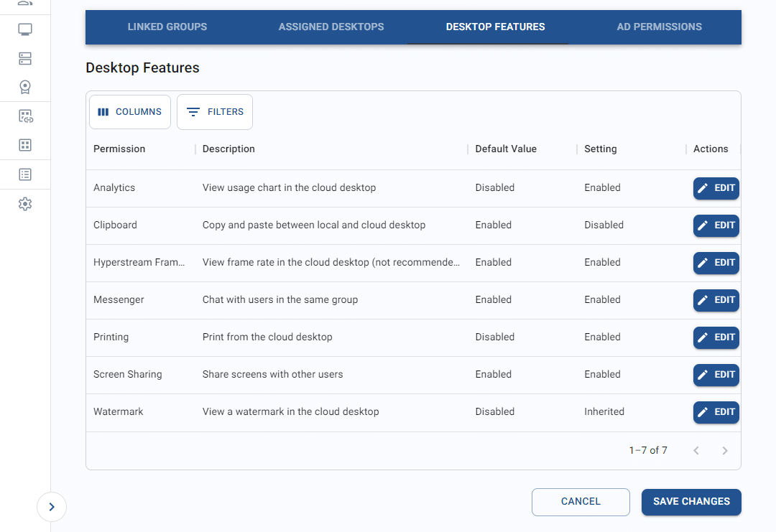The height and width of the screenshot is (532, 776).
Task: Open the Desktops monitor icon in sidebar
Action: (25, 29)
